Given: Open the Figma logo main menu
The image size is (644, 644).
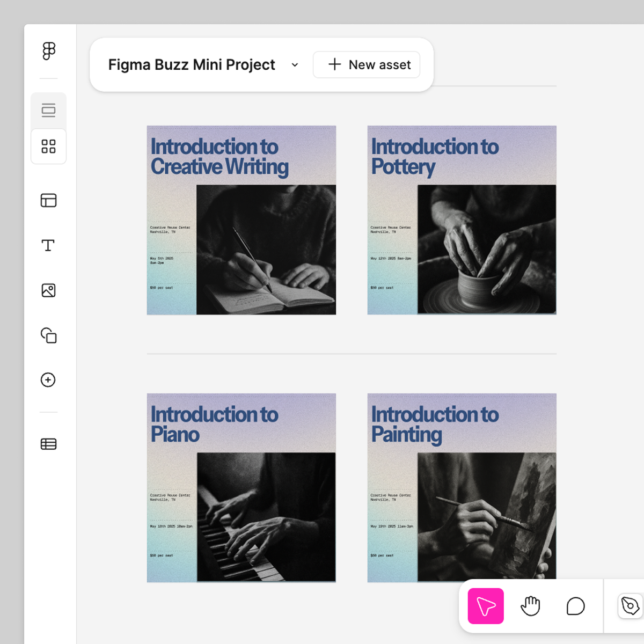Looking at the screenshot, I should coord(49,51).
